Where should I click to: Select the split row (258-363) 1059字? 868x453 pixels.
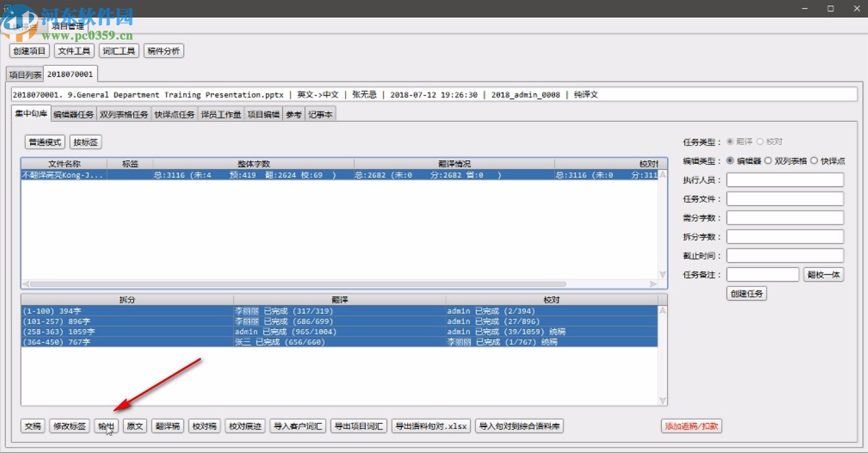coord(339,331)
